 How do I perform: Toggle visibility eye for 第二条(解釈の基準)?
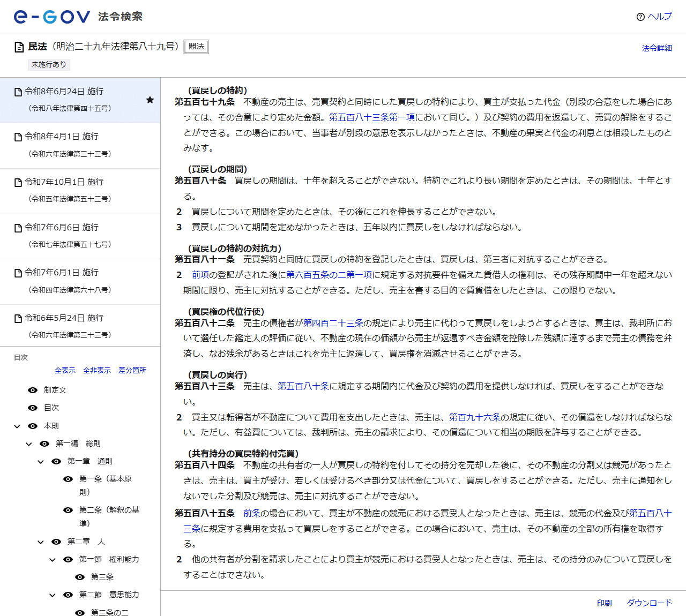68,510
